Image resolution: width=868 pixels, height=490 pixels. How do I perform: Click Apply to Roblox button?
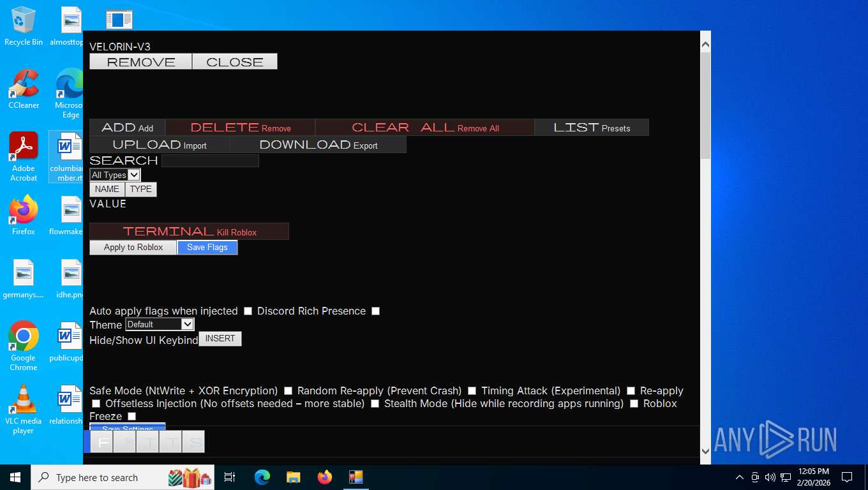133,247
